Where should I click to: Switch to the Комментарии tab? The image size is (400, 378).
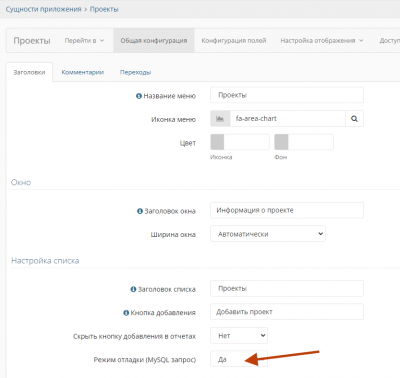coord(82,72)
